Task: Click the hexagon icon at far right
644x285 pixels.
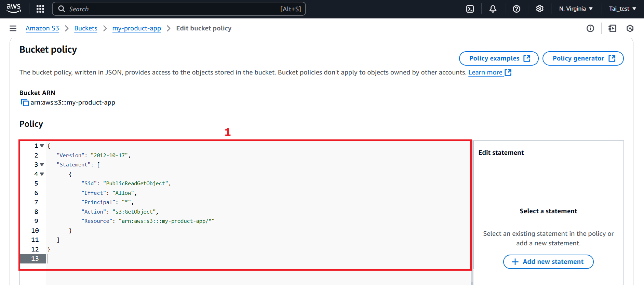Action: (630, 28)
